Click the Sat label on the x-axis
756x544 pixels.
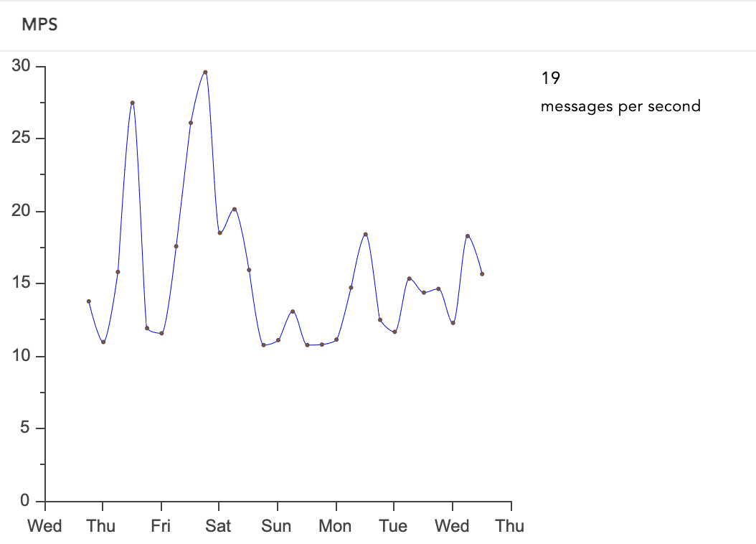218,526
